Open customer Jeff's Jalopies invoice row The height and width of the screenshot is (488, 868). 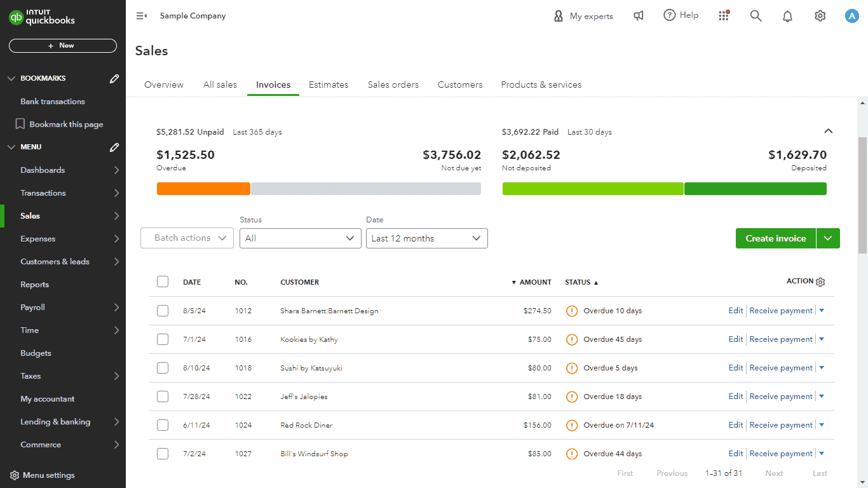(491, 396)
